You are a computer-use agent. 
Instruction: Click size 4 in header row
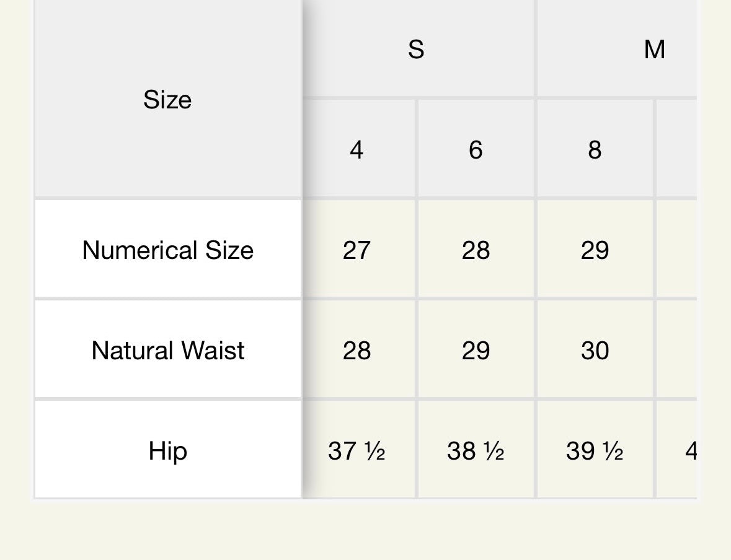[357, 149]
